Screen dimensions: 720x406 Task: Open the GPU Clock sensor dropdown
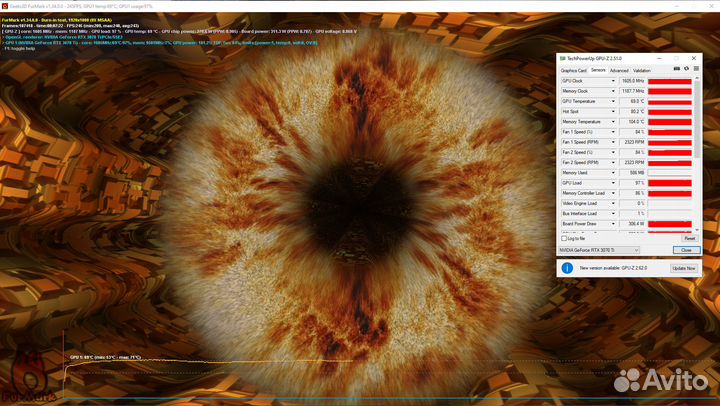[614, 80]
